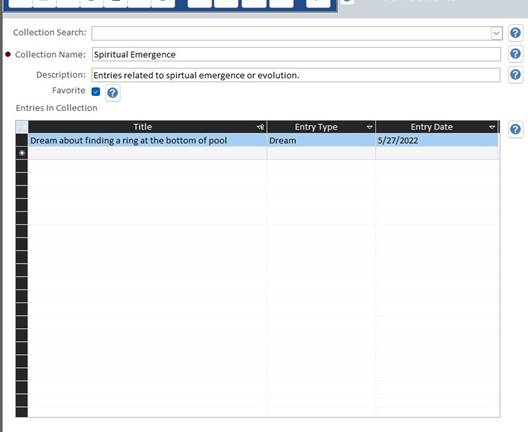This screenshot has height=432, width=528.
Task: Open help for Collection Search field
Action: tap(515, 33)
